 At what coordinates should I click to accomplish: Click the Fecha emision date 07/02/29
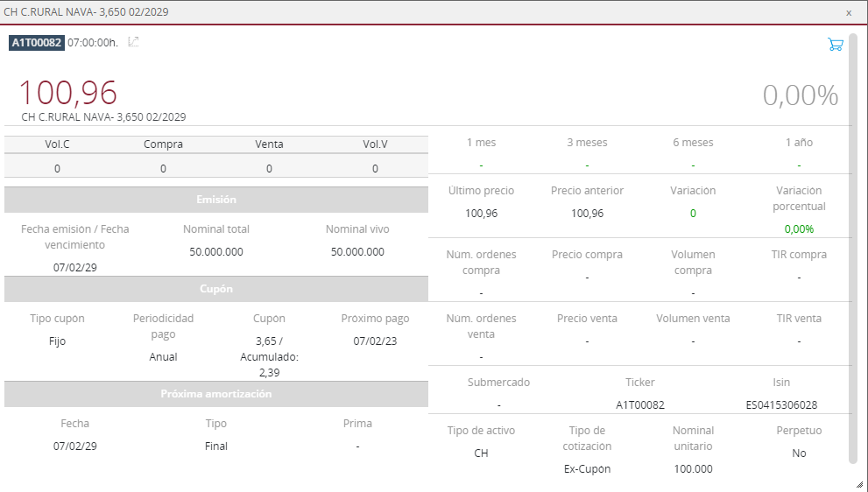74,268
